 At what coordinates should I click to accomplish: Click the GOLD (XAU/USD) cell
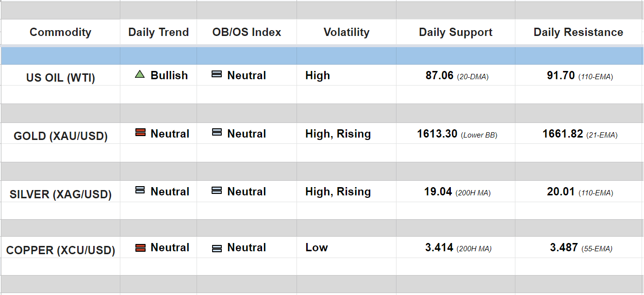tap(61, 136)
